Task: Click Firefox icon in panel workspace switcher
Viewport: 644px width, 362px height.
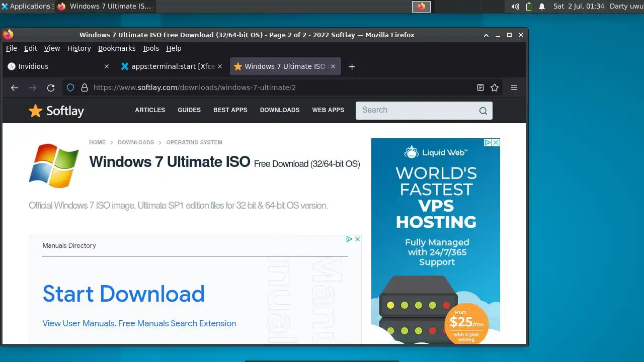Action: pyautogui.click(x=422, y=7)
